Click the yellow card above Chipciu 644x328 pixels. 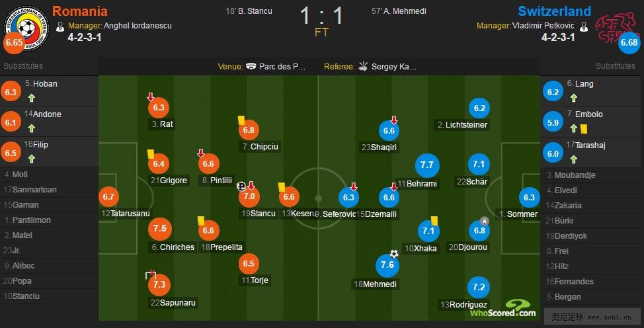241,120
